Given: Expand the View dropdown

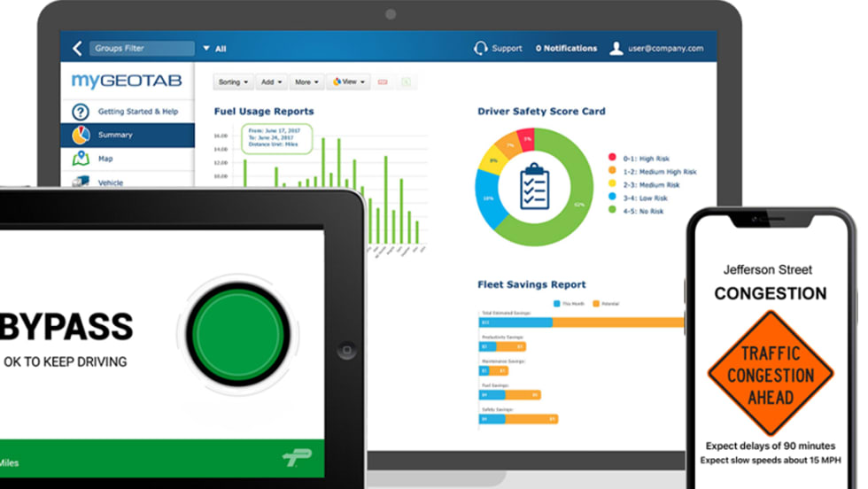Looking at the screenshot, I should tap(348, 82).
